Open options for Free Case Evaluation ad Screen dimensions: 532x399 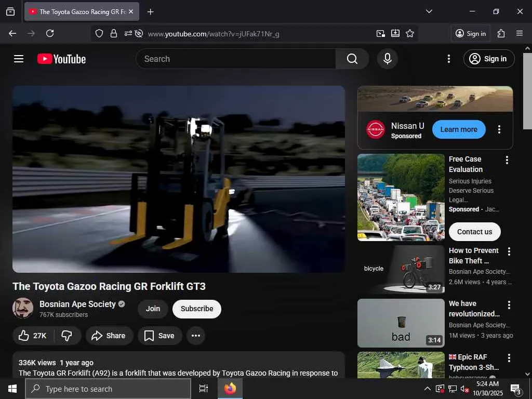[x=507, y=160]
